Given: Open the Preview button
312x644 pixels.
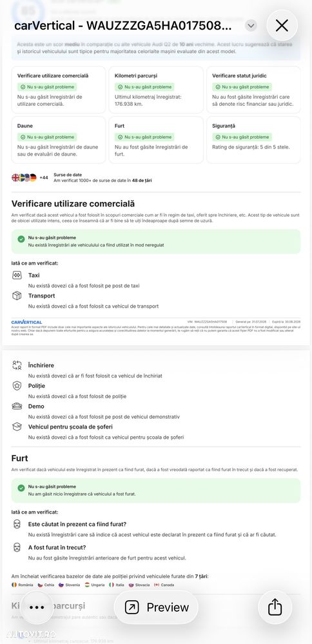Looking at the screenshot, I should (156, 607).
